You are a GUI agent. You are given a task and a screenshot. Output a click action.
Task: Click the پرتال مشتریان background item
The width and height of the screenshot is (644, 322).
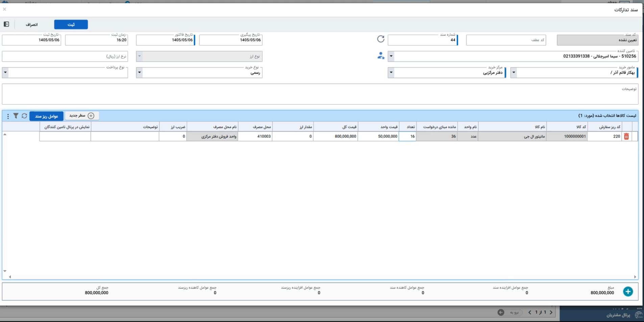click(x=618, y=315)
